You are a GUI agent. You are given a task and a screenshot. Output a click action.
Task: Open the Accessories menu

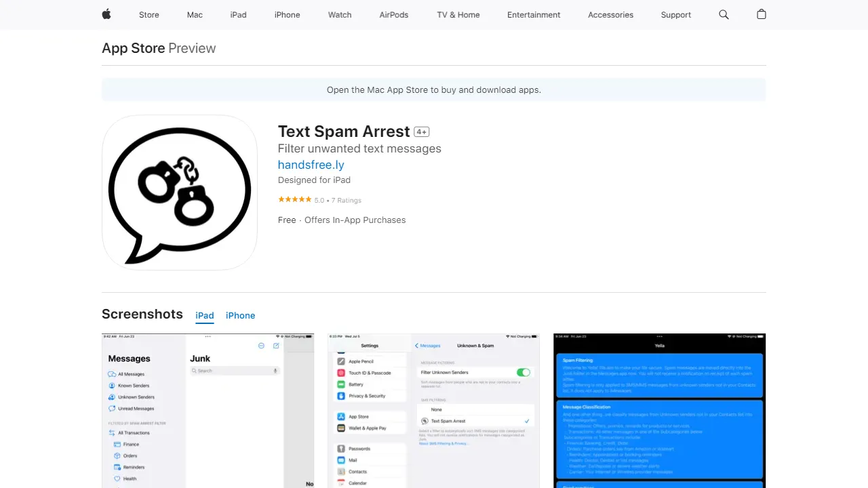pos(610,15)
